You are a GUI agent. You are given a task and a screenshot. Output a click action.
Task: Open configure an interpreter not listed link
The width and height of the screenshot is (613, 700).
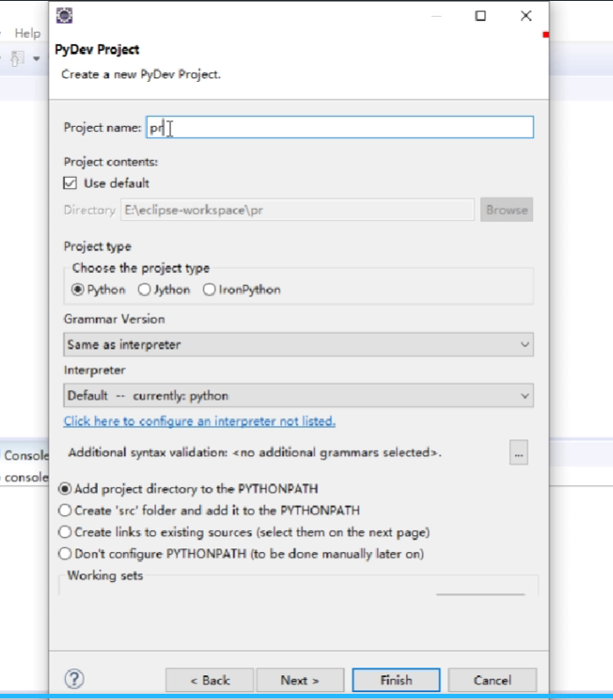coord(200,421)
